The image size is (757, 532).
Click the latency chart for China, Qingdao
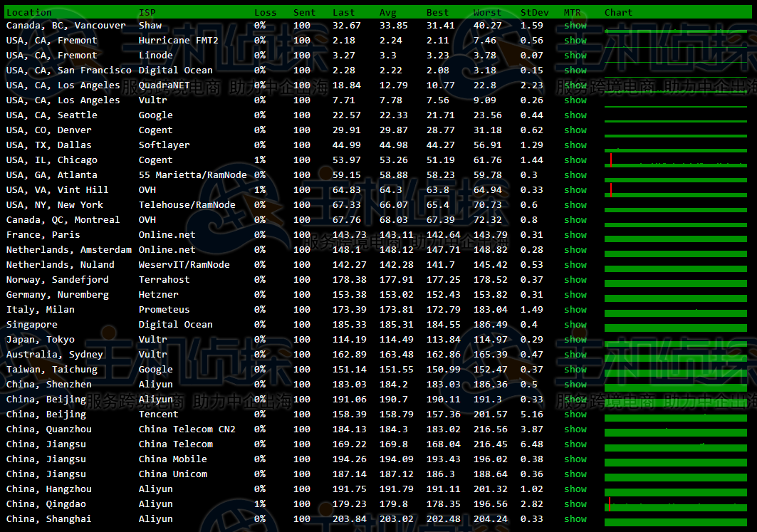pos(675,506)
